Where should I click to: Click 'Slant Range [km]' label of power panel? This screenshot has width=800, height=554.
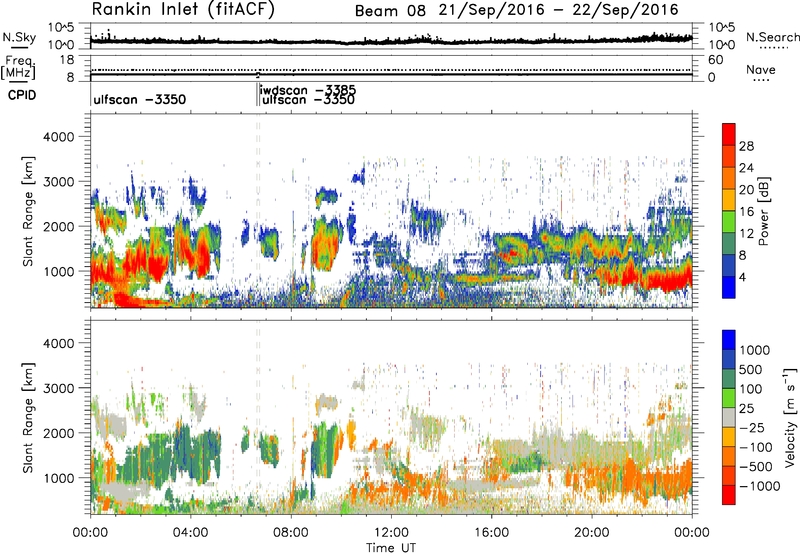pos(28,211)
